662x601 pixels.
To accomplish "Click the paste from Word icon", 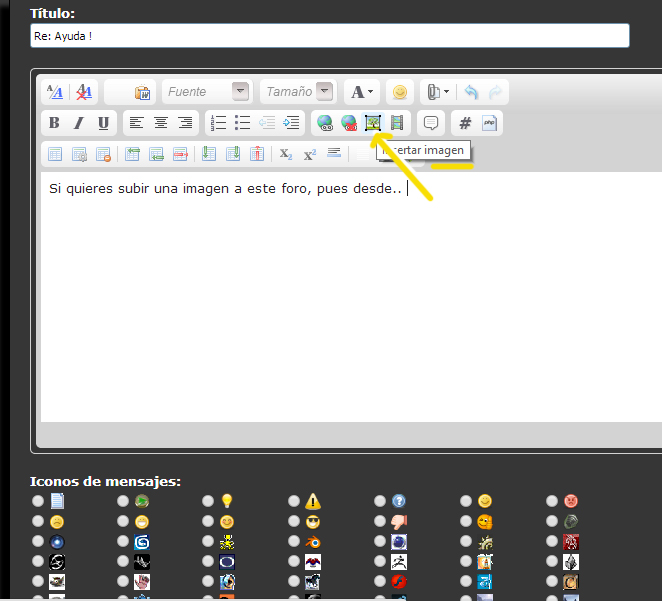I will 142,92.
